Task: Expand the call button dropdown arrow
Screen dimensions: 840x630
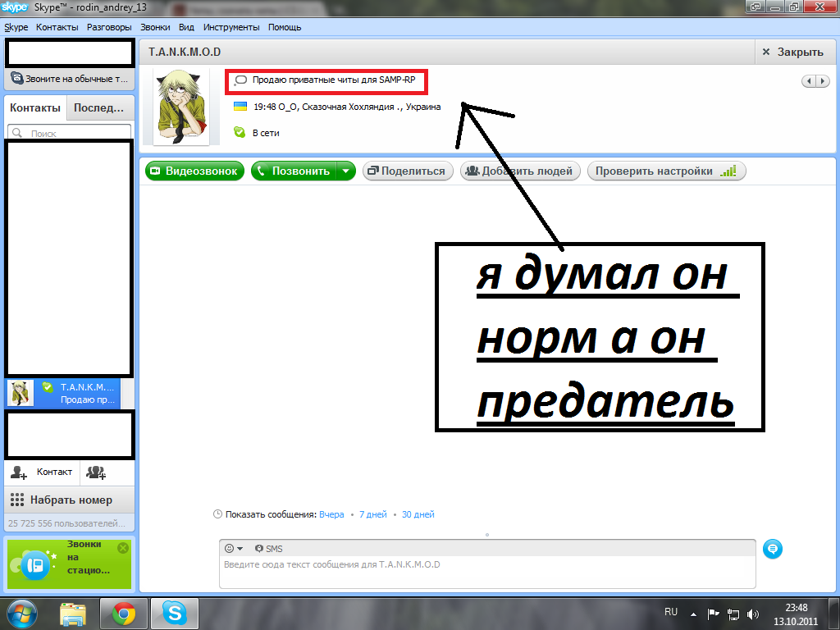Action: click(x=346, y=171)
